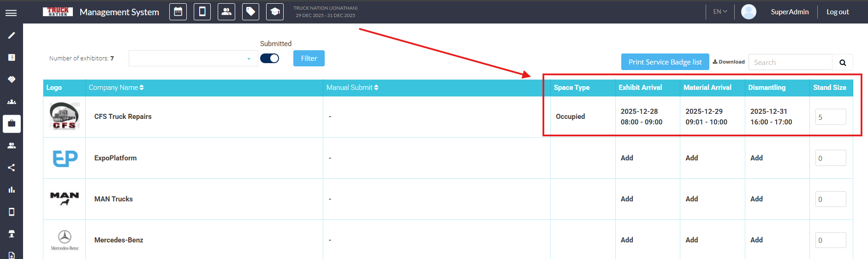Screen dimensions: 868x259
Task: Open the hamburger menu
Action: 11,12
